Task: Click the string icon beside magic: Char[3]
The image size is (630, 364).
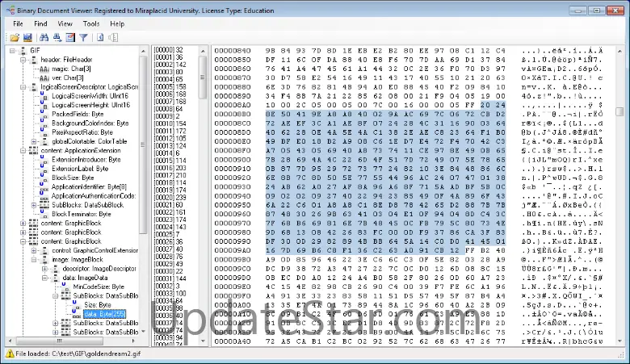Action: click(44, 69)
